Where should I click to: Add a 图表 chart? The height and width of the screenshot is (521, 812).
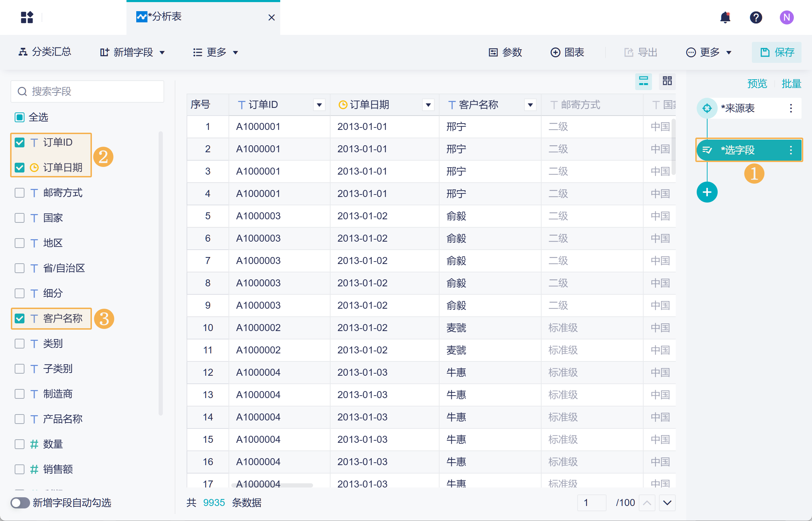[x=567, y=52]
